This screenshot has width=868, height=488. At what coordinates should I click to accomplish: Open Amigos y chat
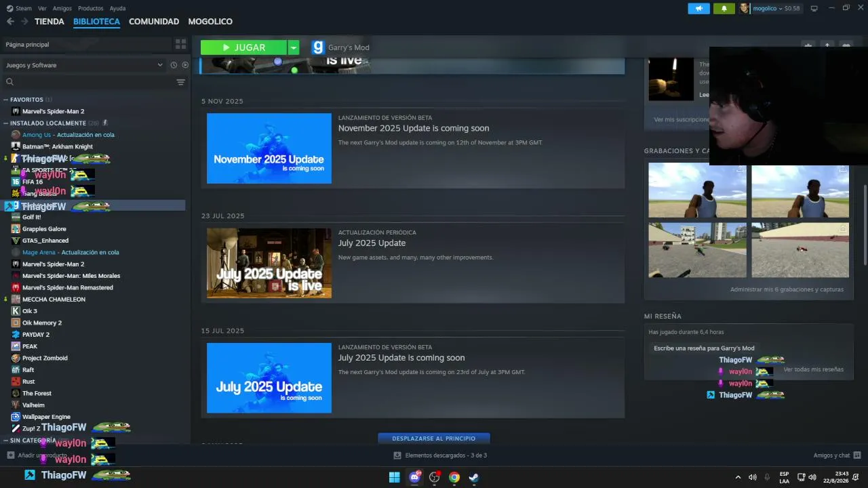837,455
